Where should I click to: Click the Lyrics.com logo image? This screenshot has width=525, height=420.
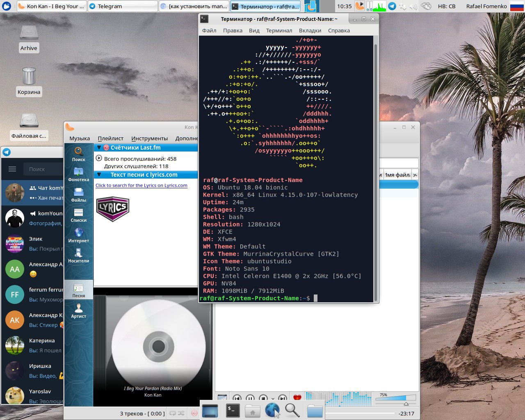pos(113,208)
